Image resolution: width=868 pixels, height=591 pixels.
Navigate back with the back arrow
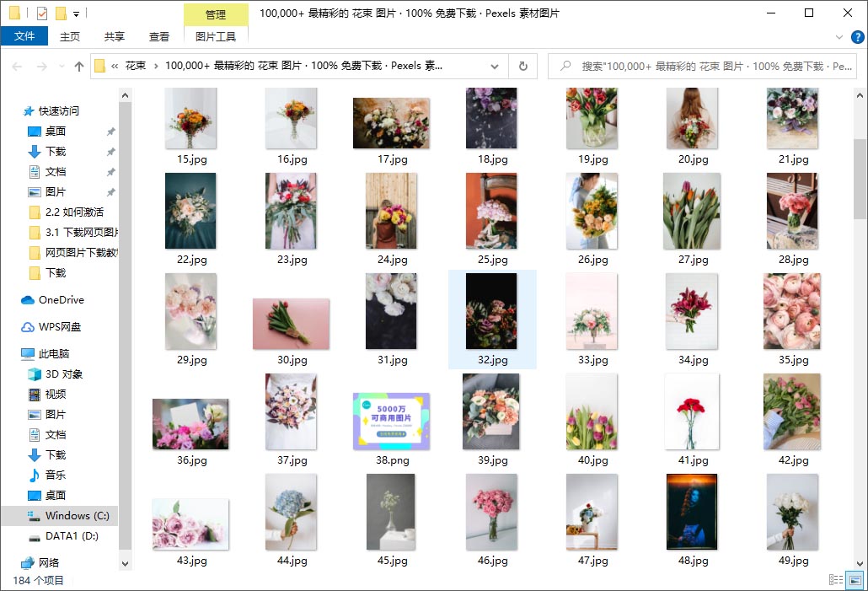(x=18, y=66)
